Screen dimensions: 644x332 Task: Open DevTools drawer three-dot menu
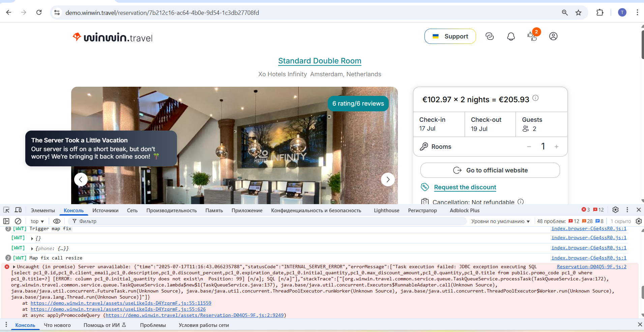pyautogui.click(x=6, y=325)
